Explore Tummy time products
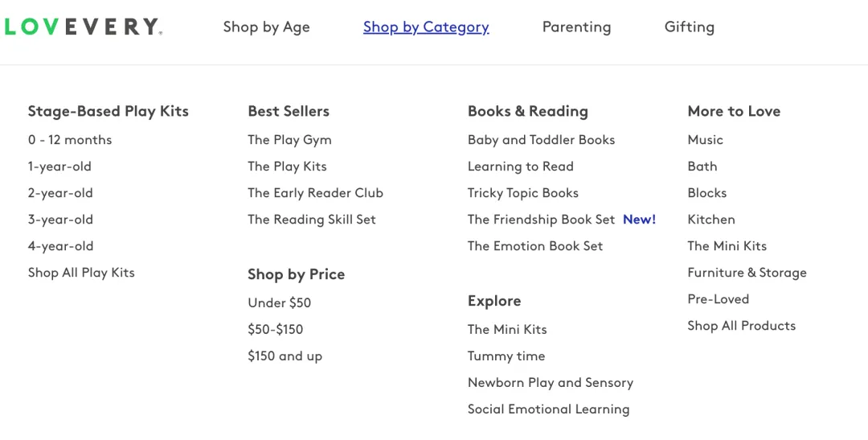The width and height of the screenshot is (868, 440). coord(506,356)
